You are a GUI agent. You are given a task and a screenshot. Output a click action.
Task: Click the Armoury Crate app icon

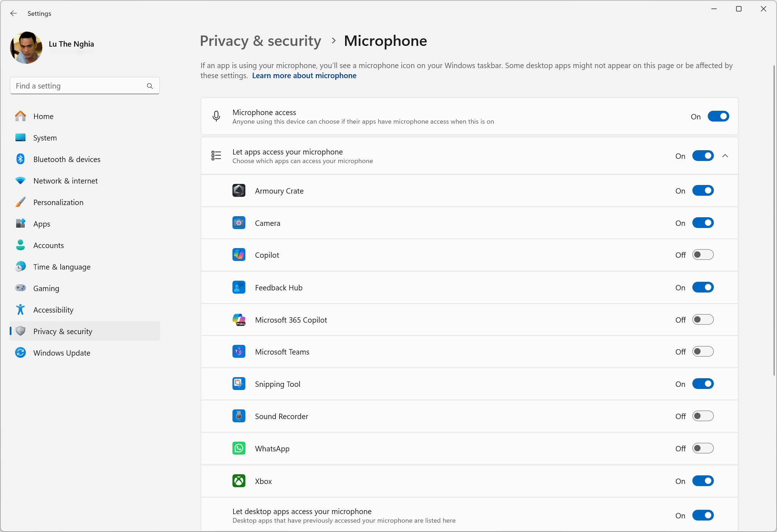coord(239,190)
